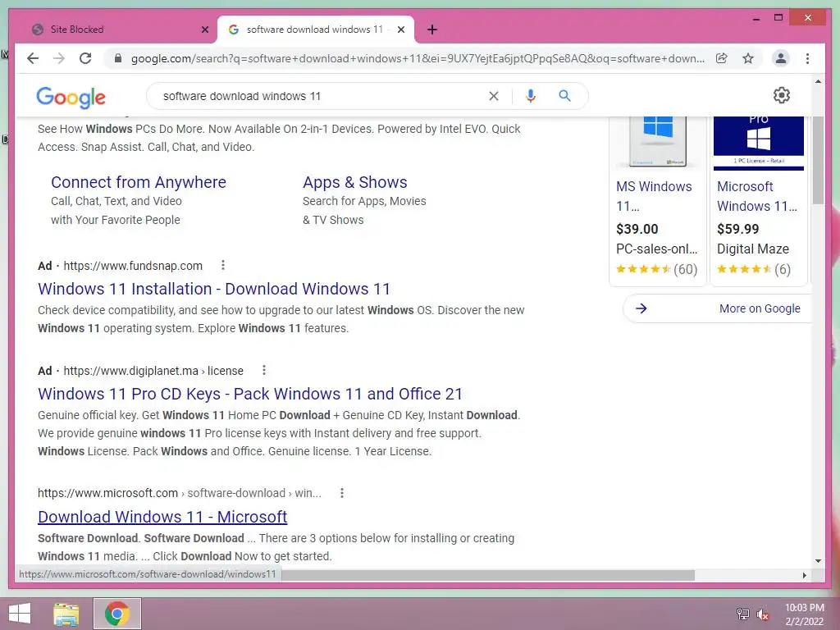
Task: Click Digital Maze seller name
Action: (x=753, y=249)
